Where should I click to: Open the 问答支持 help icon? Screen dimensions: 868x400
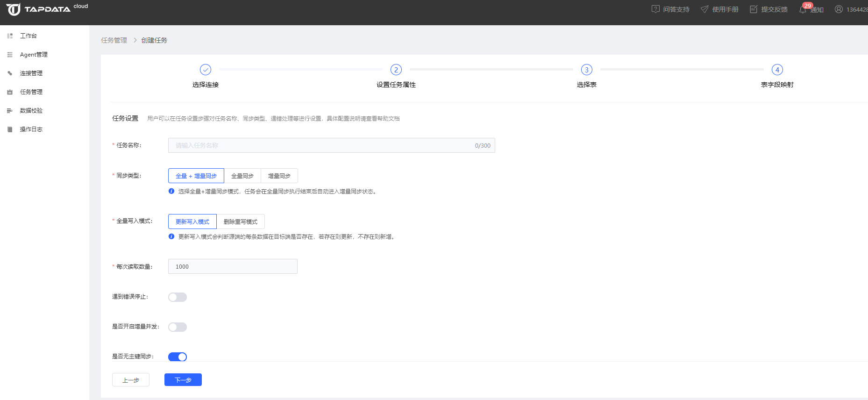pos(655,9)
